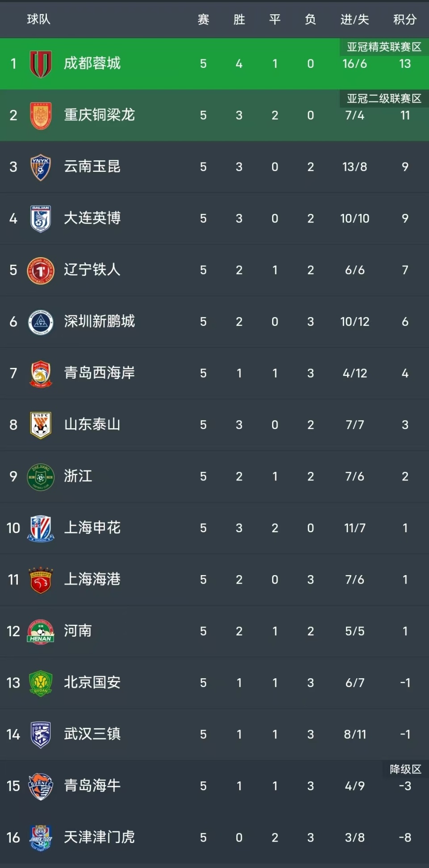
Task: Tap the 亚冠精英联赛区 zone label
Action: 384,47
